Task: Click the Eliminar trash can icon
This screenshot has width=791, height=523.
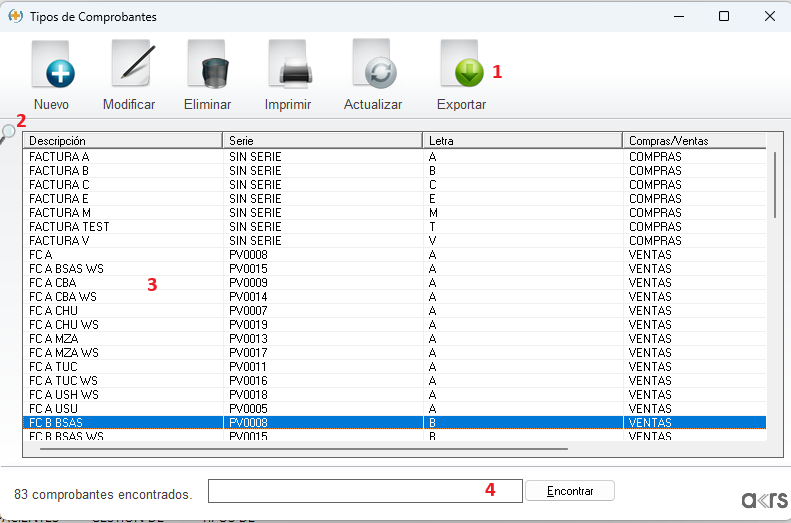Action: click(x=208, y=68)
